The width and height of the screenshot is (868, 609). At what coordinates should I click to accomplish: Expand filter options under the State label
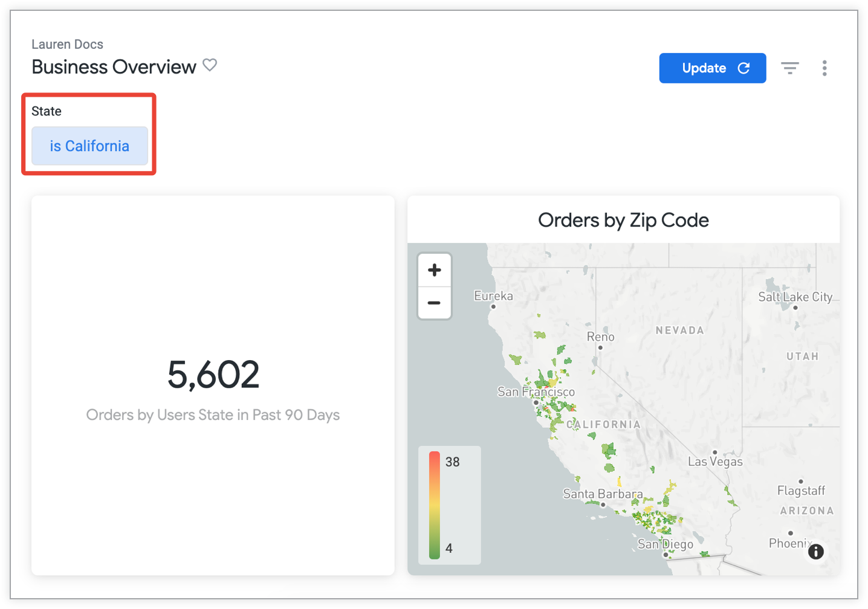click(89, 146)
